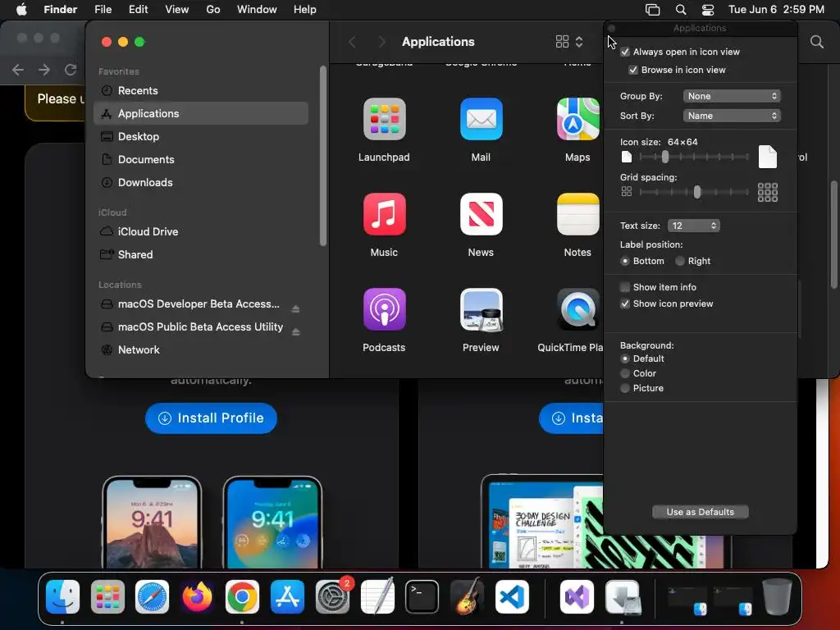Open Spotlight search in the menu bar
The image size is (840, 630).
[x=680, y=10]
